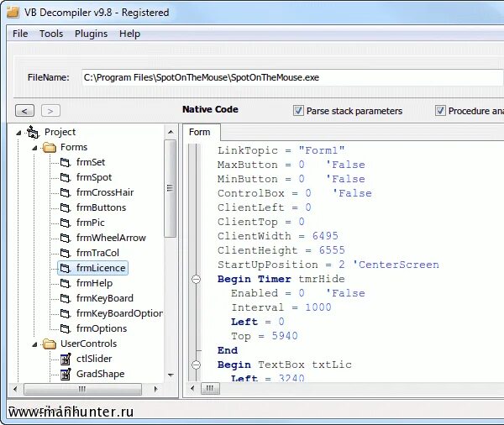This screenshot has width=504, height=425.
Task: Click the tree scroll up arrow
Action: coord(171,132)
